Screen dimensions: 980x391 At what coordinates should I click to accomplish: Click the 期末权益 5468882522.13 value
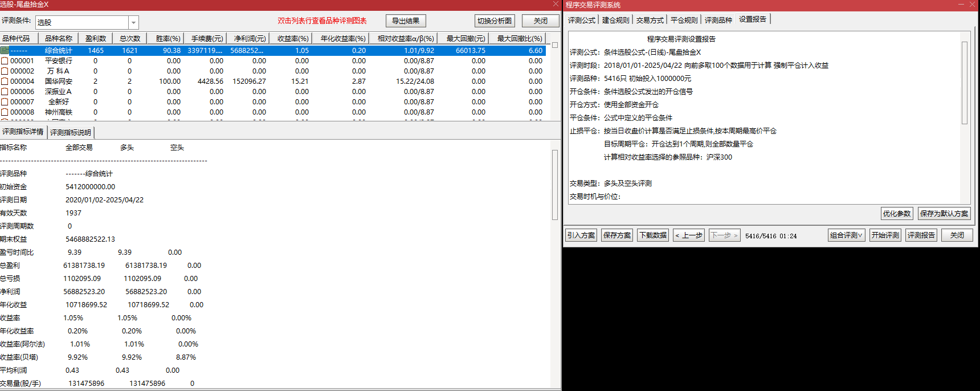[x=90, y=239]
